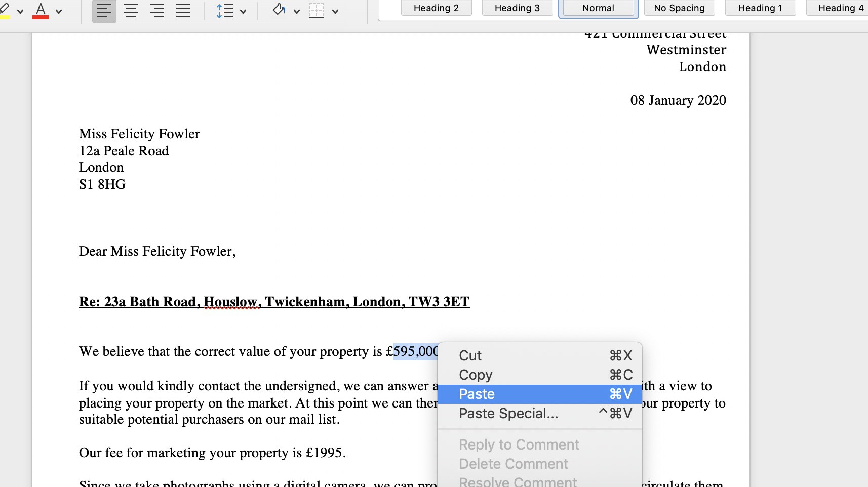Toggle justified text alignment

click(183, 11)
